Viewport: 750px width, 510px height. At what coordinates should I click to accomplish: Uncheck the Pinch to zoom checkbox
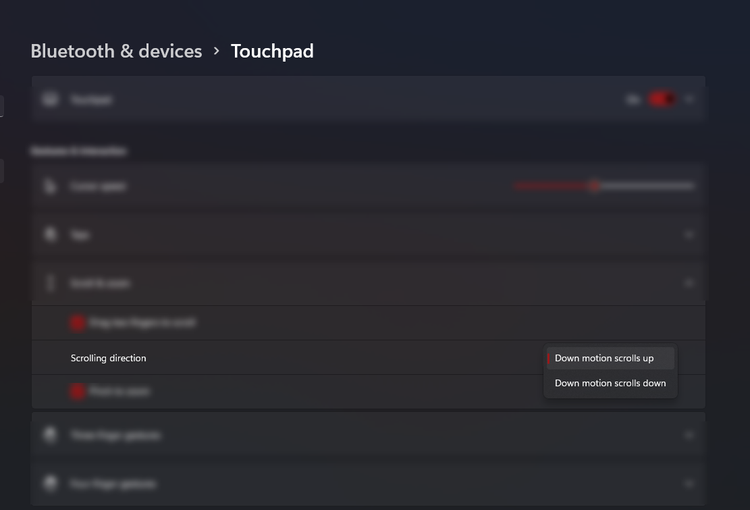pos(77,391)
